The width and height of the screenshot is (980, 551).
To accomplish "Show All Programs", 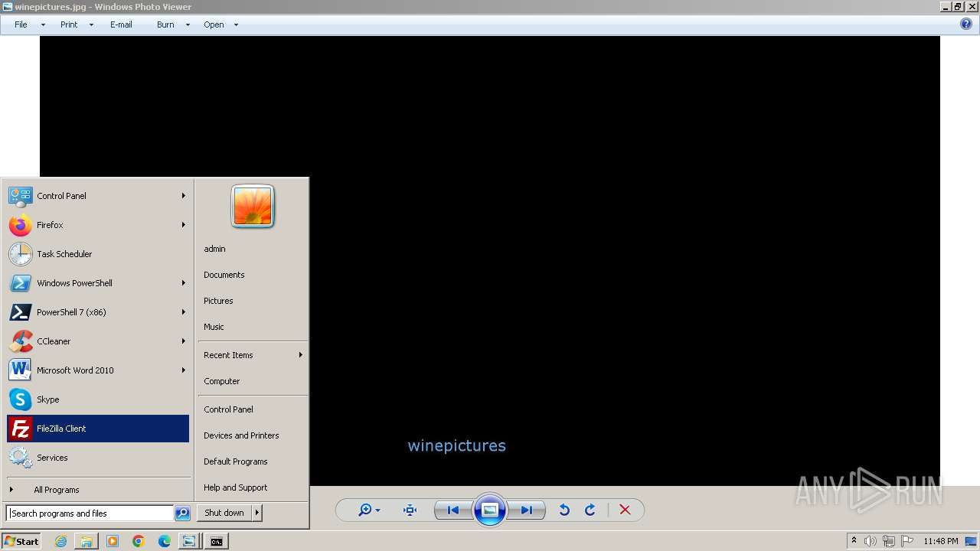I will point(98,490).
